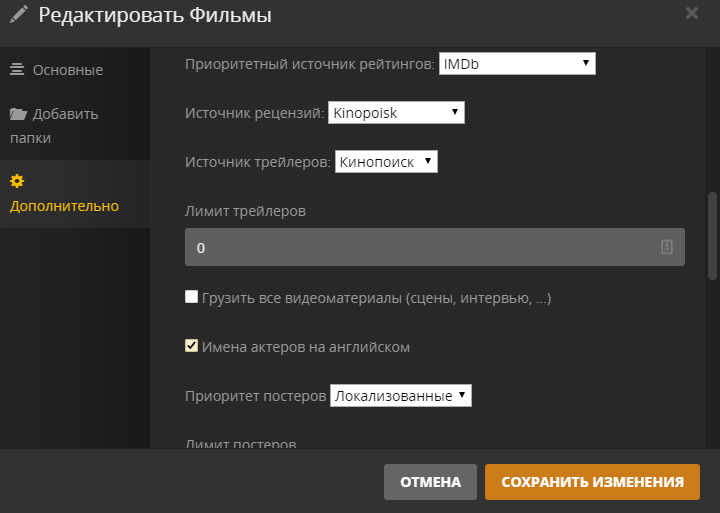Close the edit dialog with the X
The height and width of the screenshot is (513, 720).
click(692, 13)
